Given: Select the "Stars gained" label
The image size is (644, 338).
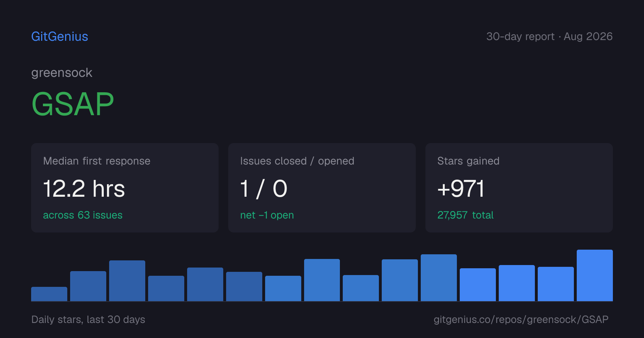Looking at the screenshot, I should (x=468, y=161).
